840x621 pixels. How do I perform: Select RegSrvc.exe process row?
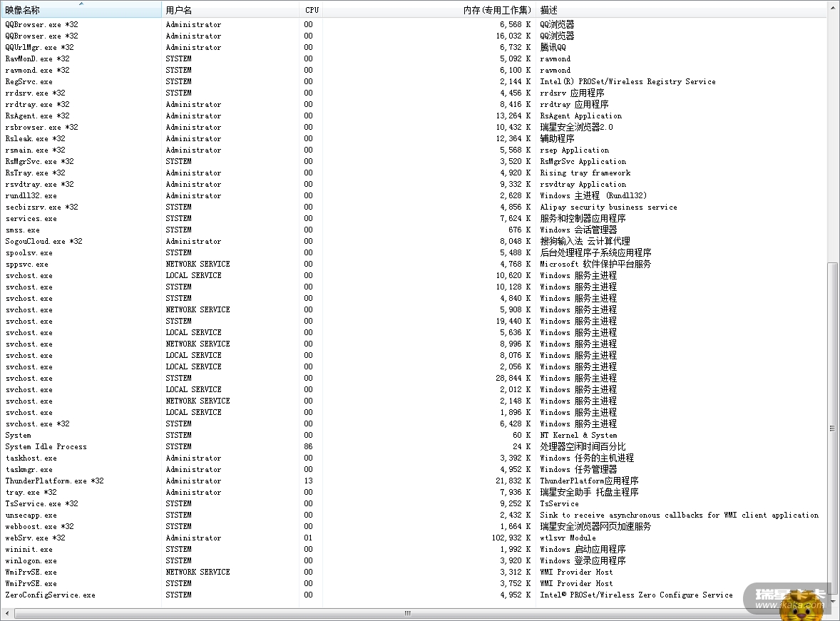pyautogui.click(x=413, y=81)
